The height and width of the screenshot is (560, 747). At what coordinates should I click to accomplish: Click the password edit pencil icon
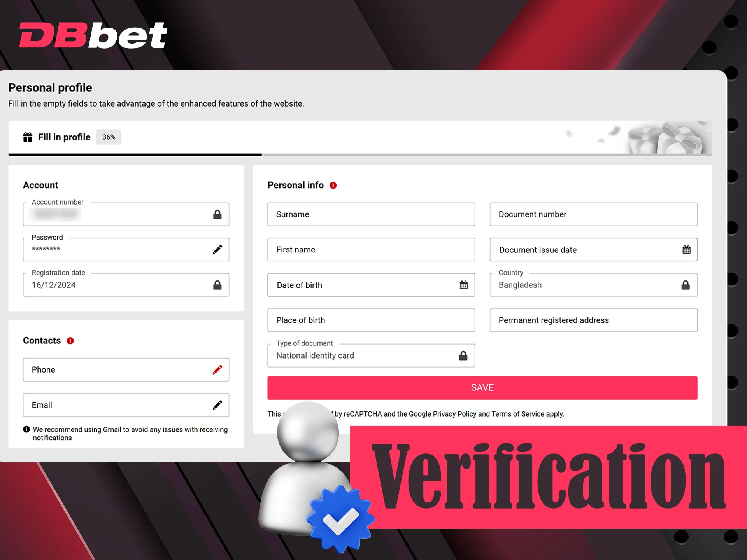pos(217,249)
